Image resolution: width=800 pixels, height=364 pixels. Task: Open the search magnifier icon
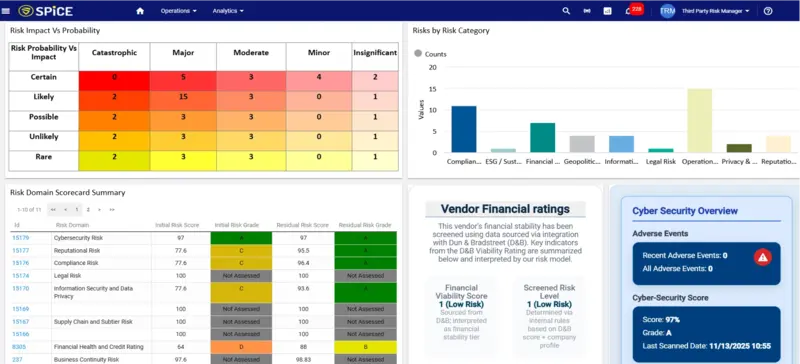point(566,11)
